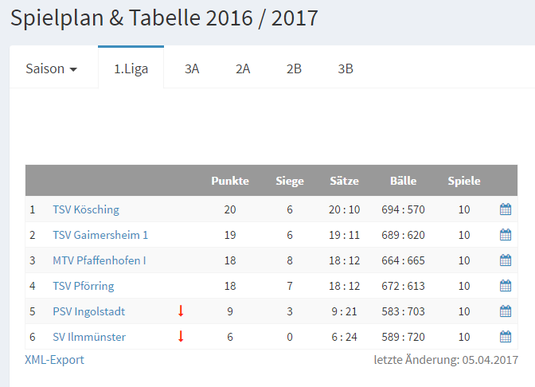
Task: Select the 3B league tab
Action: [345, 69]
